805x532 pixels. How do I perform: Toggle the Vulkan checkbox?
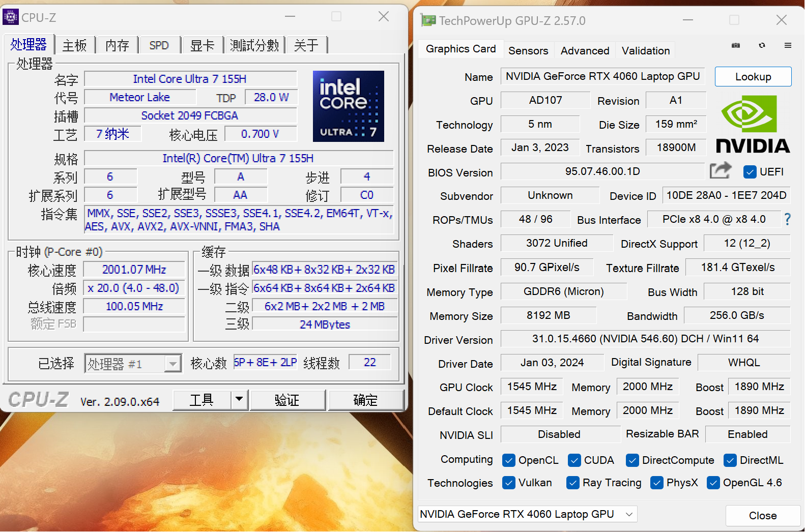tap(508, 483)
